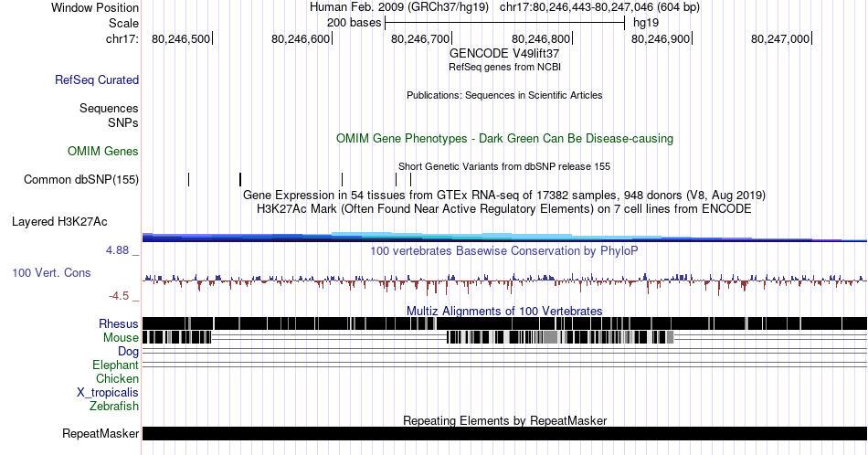Click the second dbSNP variant tick mark
The width and height of the screenshot is (868, 455).
point(240,179)
